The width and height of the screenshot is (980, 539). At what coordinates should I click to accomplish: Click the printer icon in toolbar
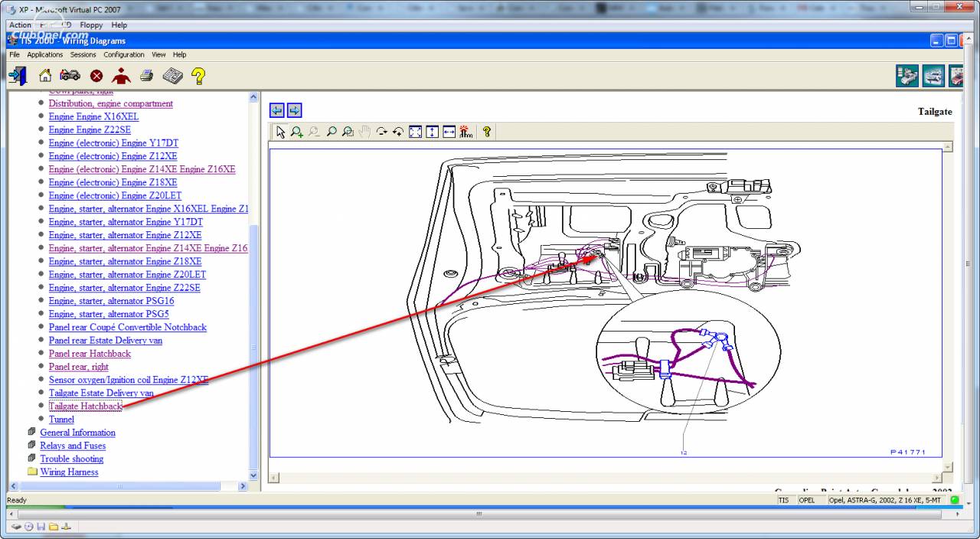(147, 75)
